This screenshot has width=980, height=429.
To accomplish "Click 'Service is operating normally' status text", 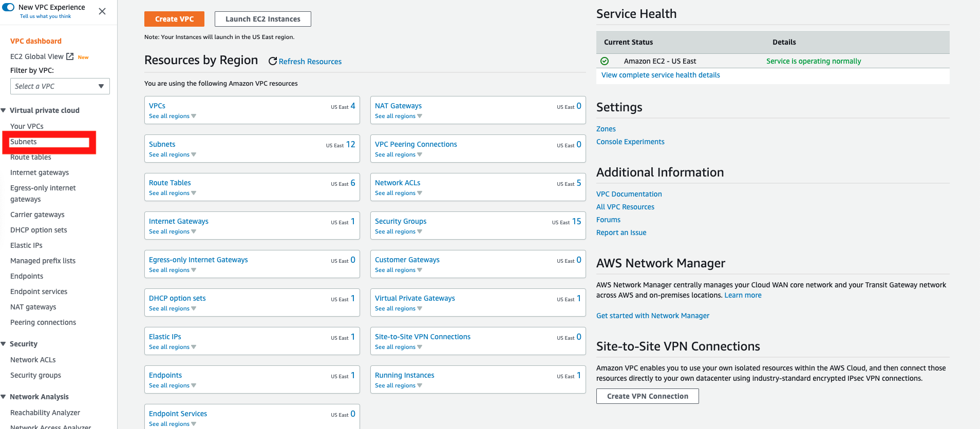I will coord(814,61).
